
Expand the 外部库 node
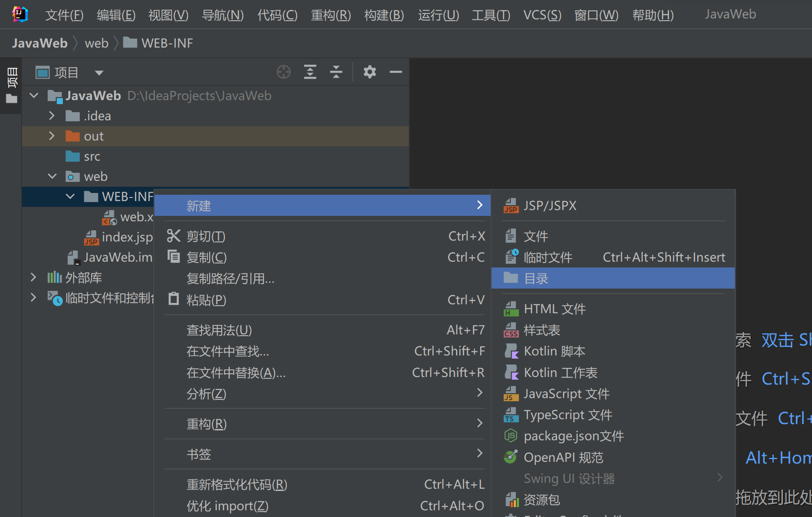click(33, 277)
